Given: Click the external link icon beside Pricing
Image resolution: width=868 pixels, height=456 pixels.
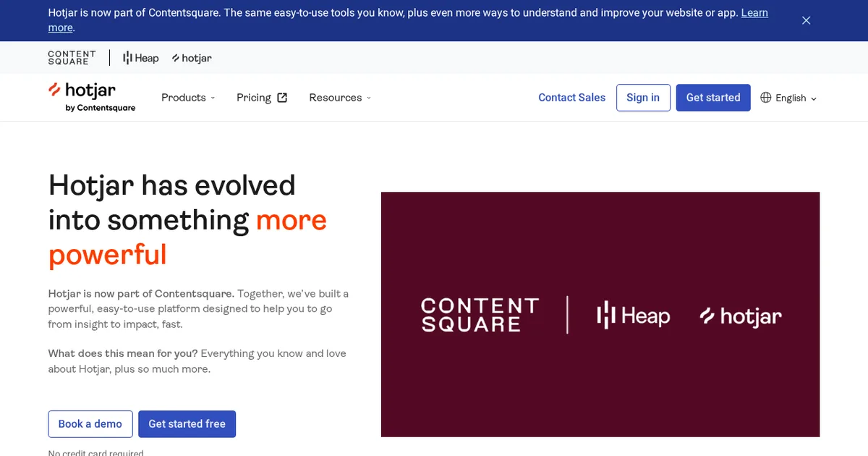Looking at the screenshot, I should tap(282, 98).
